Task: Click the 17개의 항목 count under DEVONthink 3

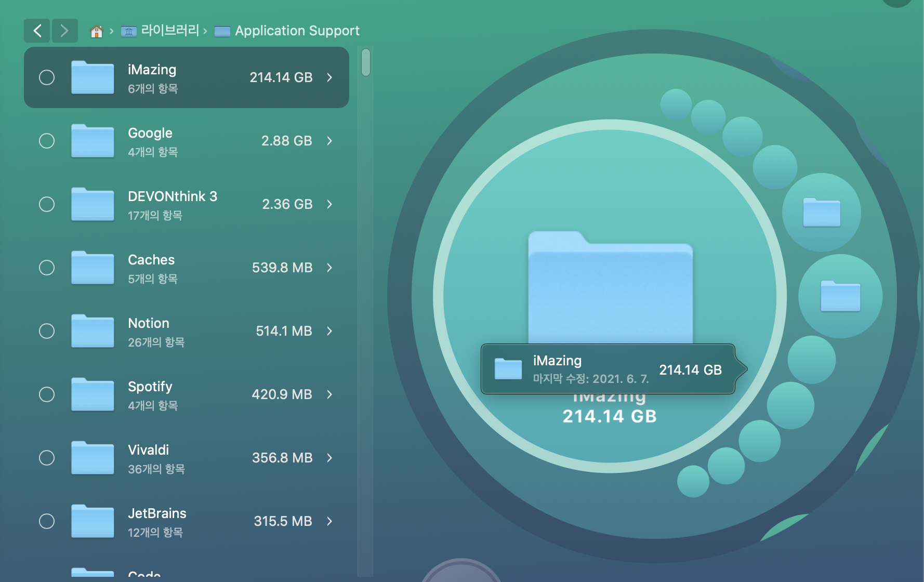Action: 155,215
